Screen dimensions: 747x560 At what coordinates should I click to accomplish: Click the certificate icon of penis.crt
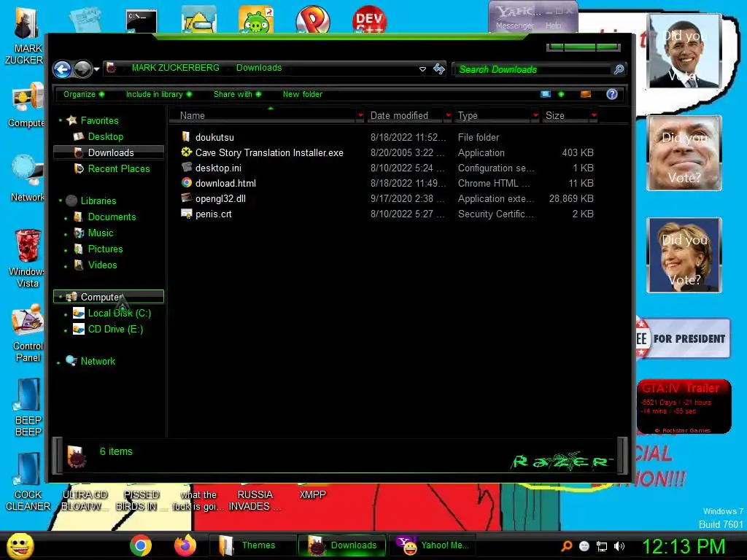tap(187, 214)
